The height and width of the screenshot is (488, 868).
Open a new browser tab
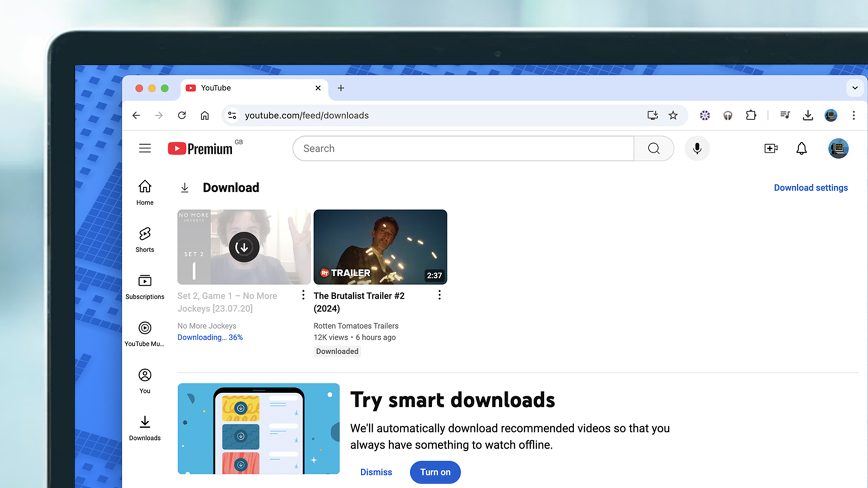click(341, 88)
